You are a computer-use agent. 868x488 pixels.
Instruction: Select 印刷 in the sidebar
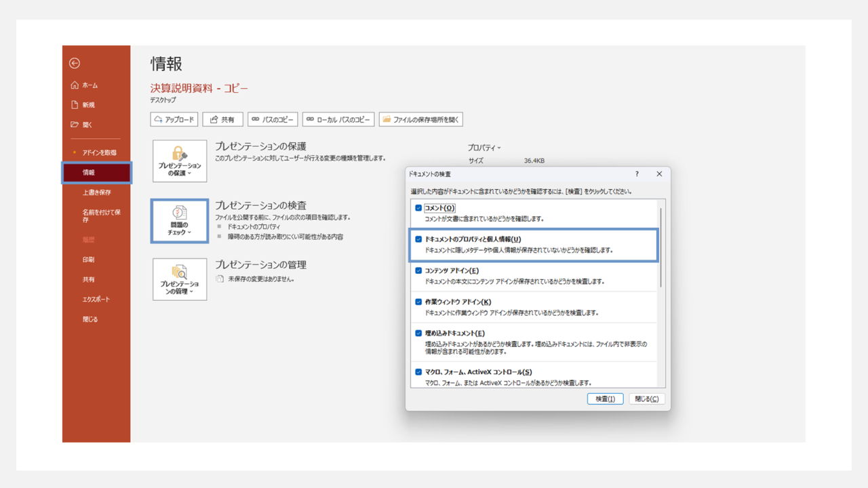(96, 260)
